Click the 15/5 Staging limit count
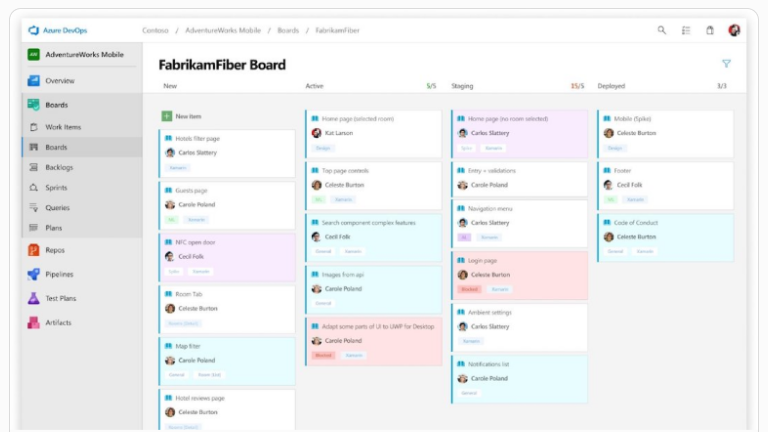This screenshot has height=432, width=768. click(577, 86)
